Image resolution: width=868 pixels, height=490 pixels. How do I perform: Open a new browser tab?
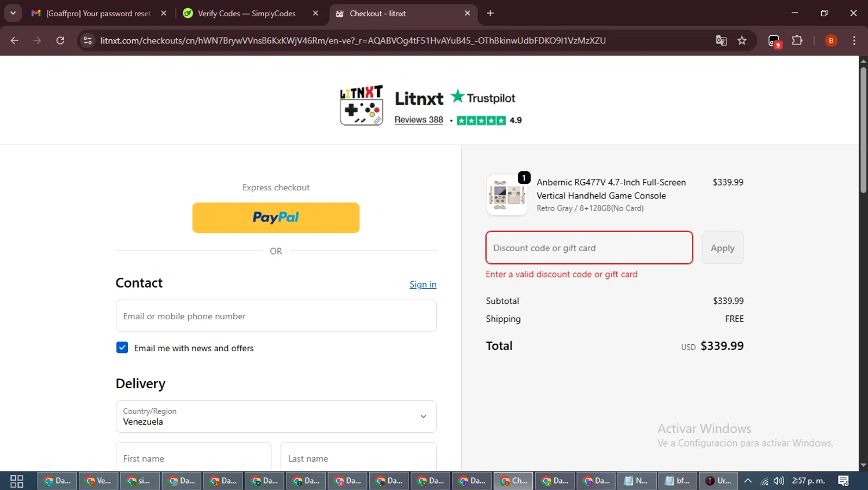(490, 13)
